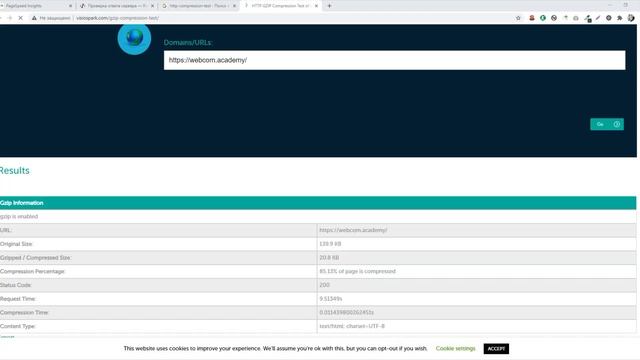This screenshot has width=640, height=360.
Task: Switch to the http compression test search tab
Action: point(199,6)
